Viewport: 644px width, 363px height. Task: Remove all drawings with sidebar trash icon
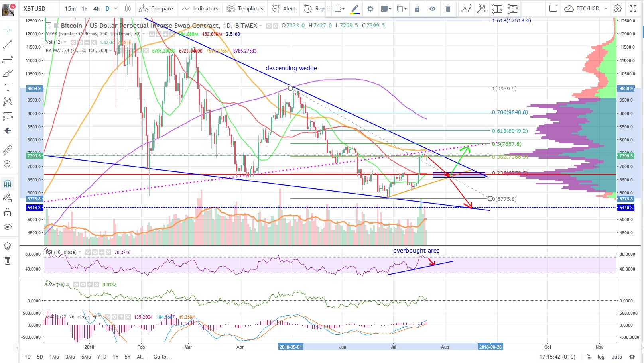[8, 261]
